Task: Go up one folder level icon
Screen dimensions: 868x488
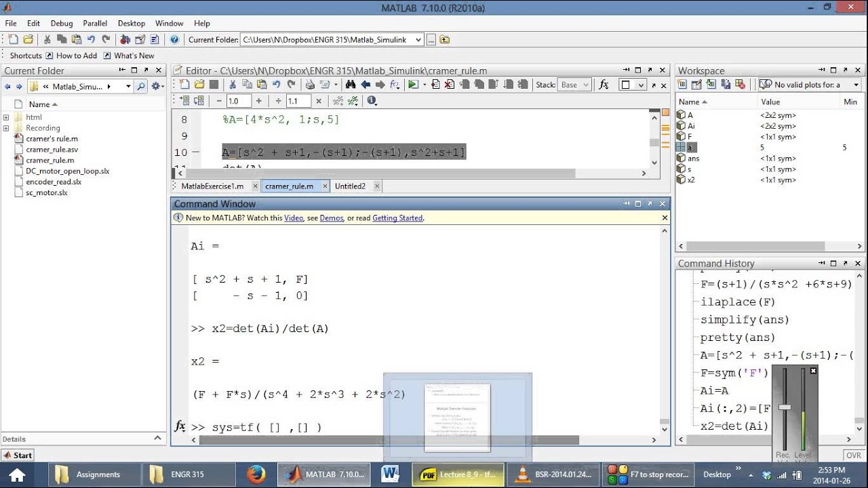Action: [x=445, y=39]
